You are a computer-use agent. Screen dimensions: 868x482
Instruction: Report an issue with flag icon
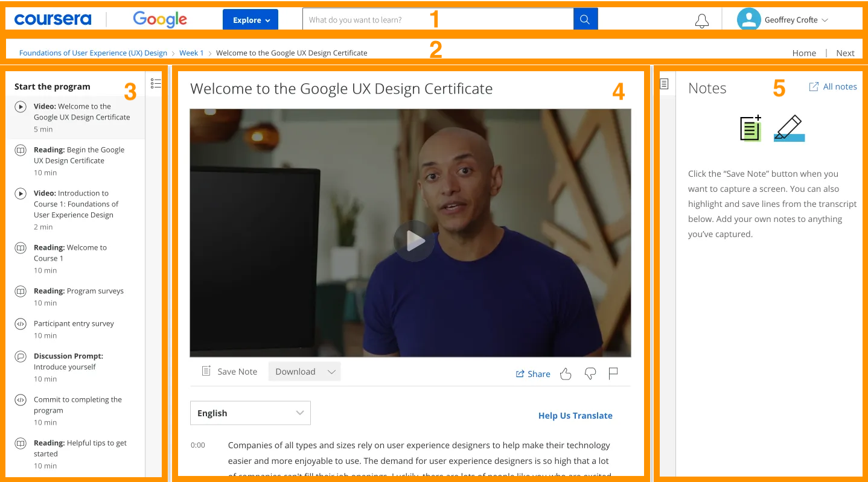click(x=613, y=374)
